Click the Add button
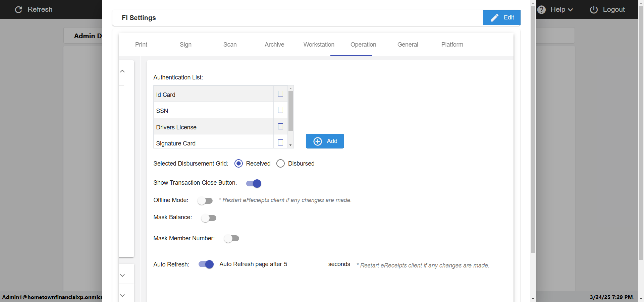This screenshot has width=644, height=302. pos(325,141)
